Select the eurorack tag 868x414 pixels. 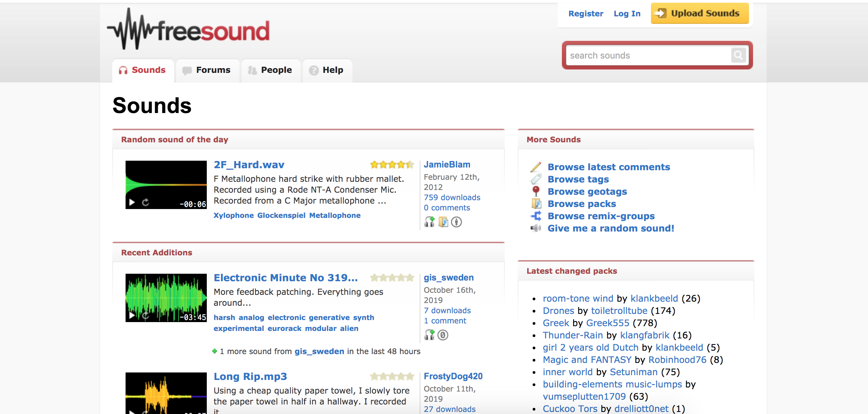tap(284, 329)
